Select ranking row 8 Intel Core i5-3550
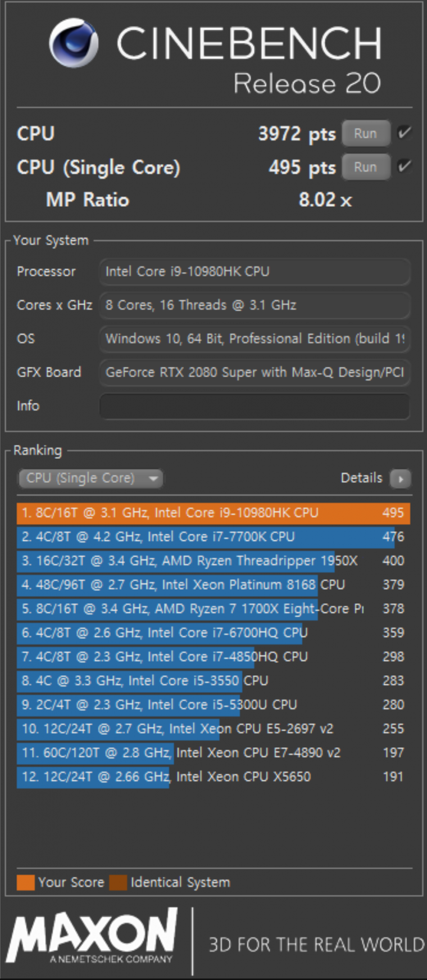The height and width of the screenshot is (980, 427). (213, 681)
